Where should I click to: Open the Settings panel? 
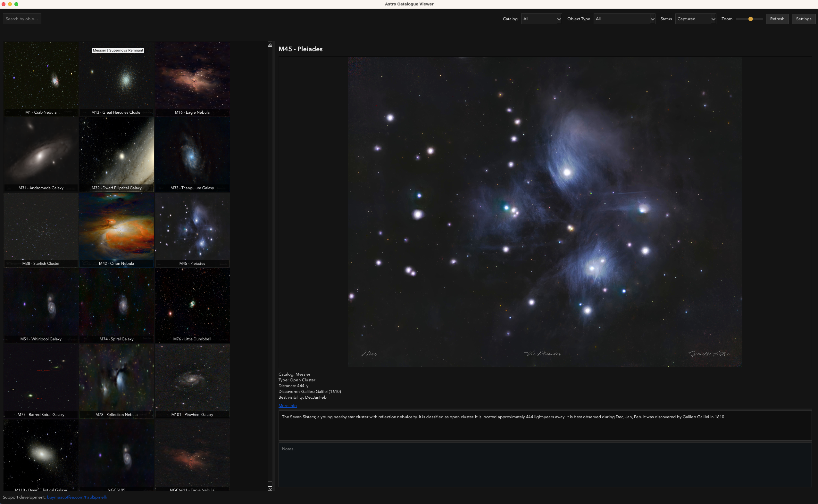(804, 19)
